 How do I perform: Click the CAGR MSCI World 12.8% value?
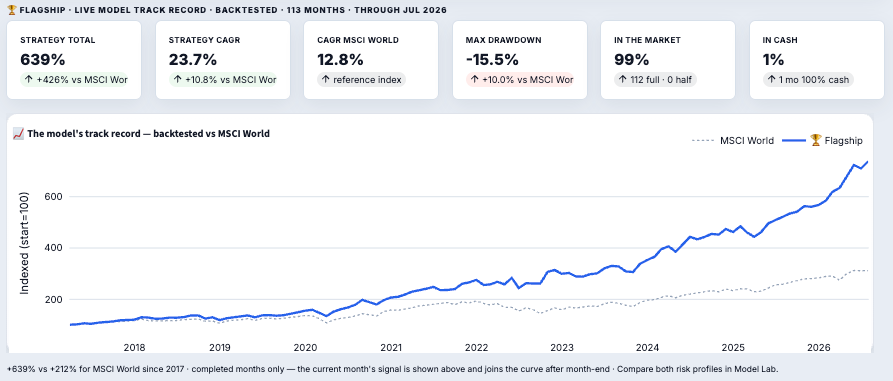(340, 60)
